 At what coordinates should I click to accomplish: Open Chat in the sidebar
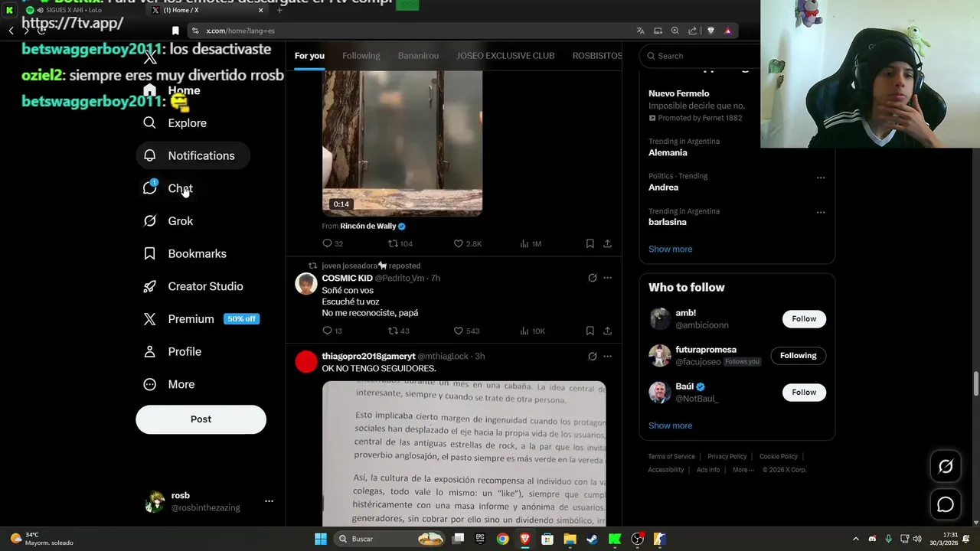pos(168,188)
